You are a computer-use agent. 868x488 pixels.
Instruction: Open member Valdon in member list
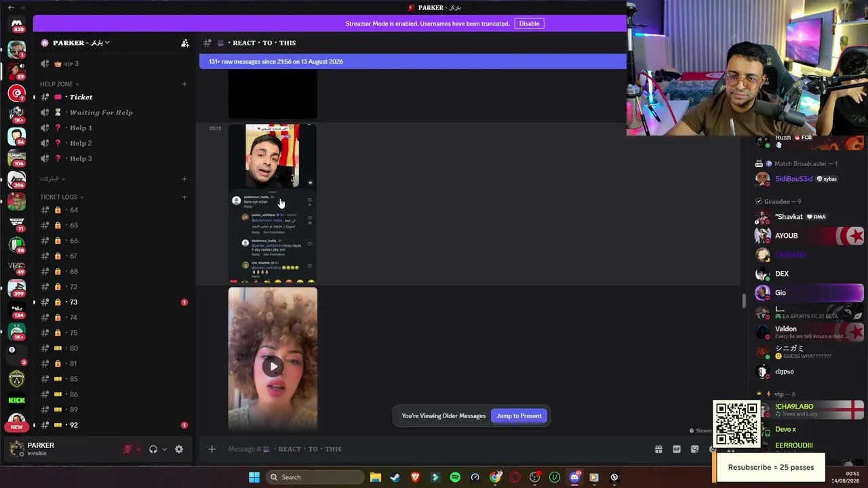click(810, 332)
